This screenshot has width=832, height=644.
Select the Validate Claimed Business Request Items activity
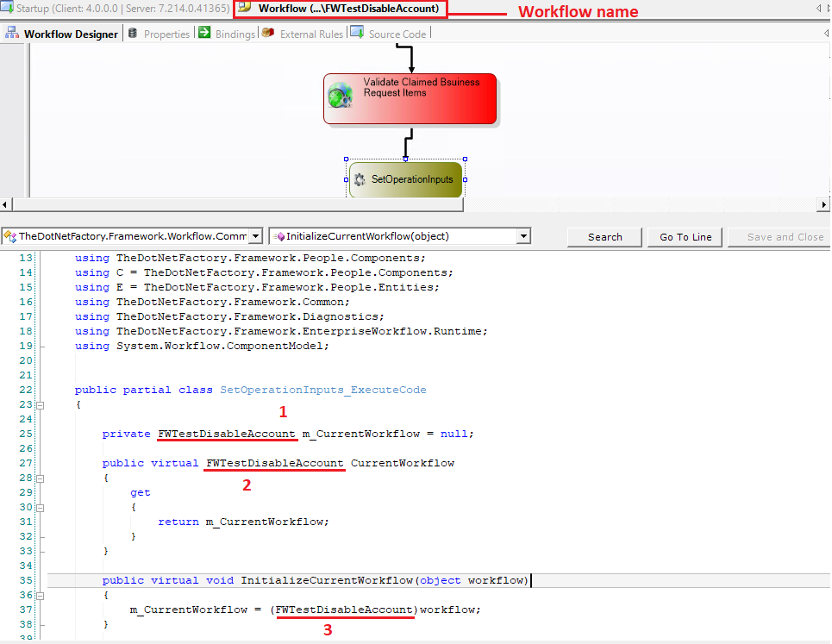click(x=410, y=99)
